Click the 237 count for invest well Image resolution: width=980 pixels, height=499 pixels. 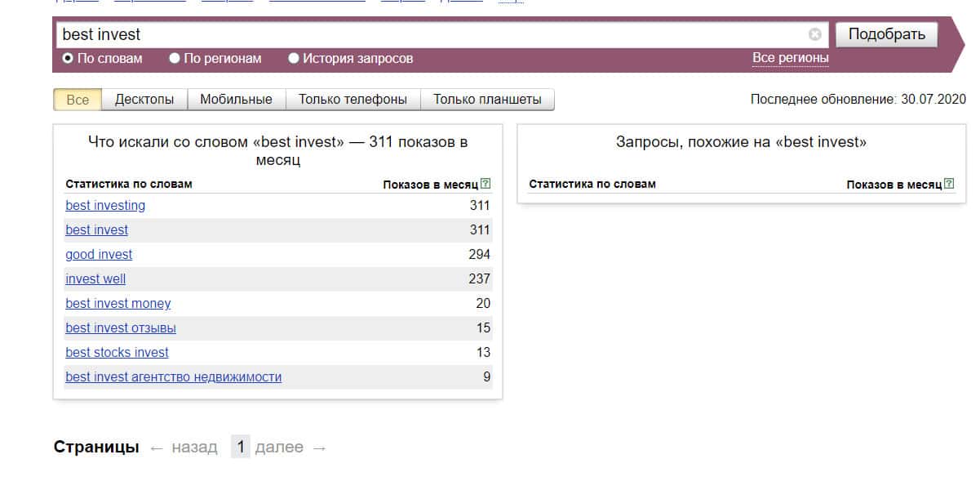coord(479,278)
